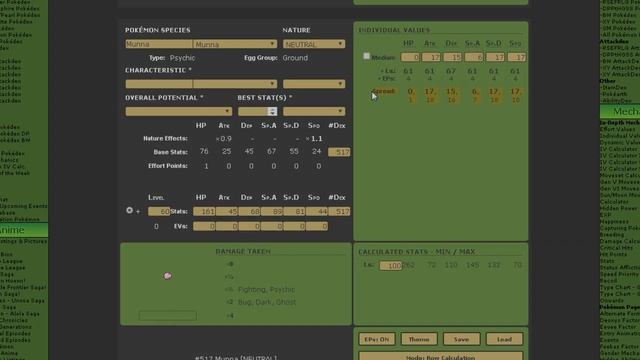Click the Sp.A Median IV field showing 6
Screen dimensions: 640x360
point(474,57)
